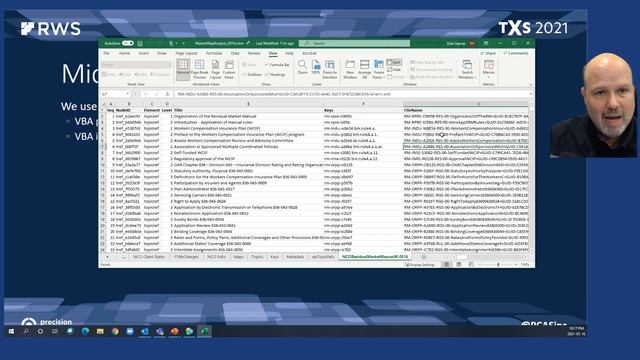Select the NCCI Client States sheet tab
The image size is (640, 360).
click(149, 257)
